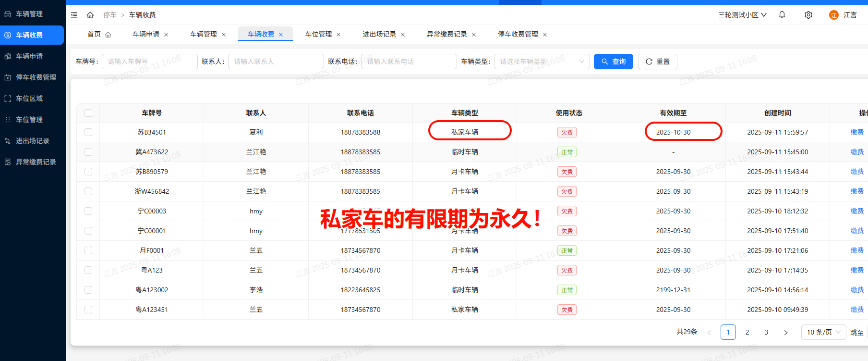Image resolution: width=868 pixels, height=361 pixels.
Task: Collapse the sidebar with the menu fold icon
Action: point(74,15)
